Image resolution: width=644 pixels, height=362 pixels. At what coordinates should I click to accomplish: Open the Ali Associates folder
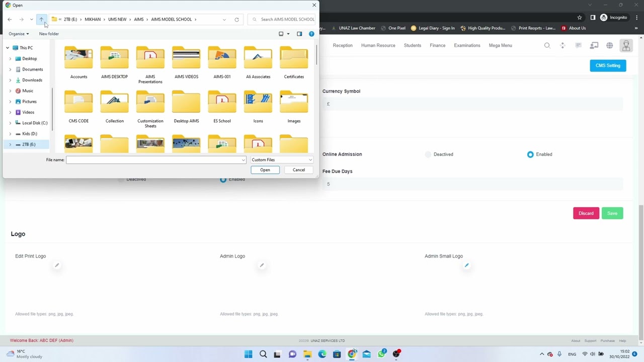click(258, 63)
